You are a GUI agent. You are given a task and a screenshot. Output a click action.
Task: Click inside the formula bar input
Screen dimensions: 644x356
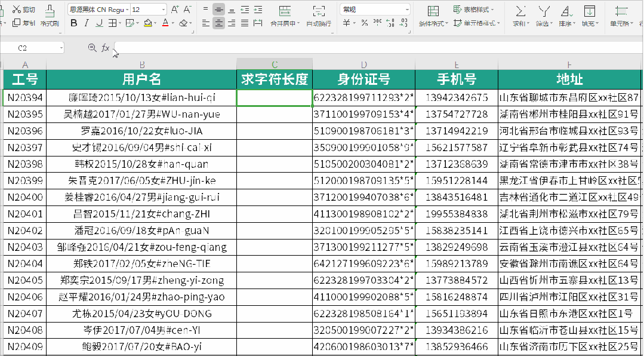(x=378, y=48)
